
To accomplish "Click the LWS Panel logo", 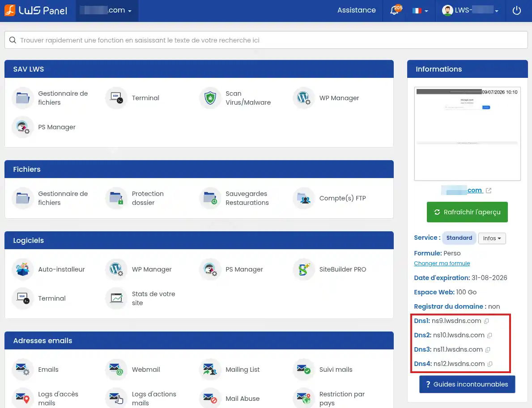I will (36, 10).
